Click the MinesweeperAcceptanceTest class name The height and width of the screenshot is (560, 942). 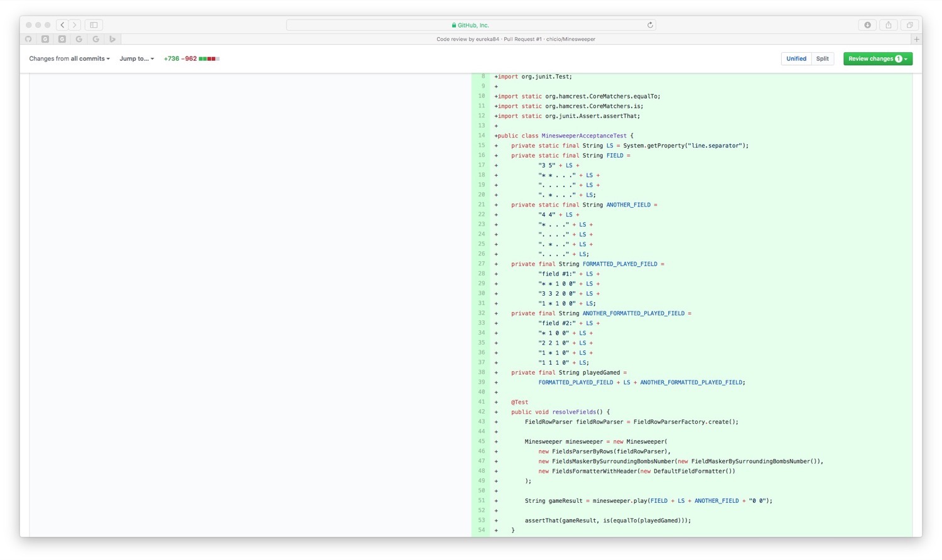tap(584, 136)
